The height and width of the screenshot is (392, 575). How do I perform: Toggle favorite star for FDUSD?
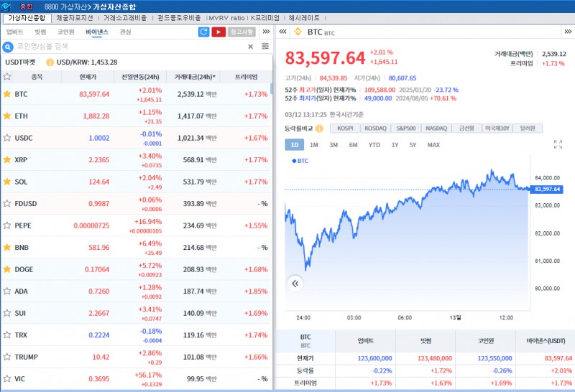coord(7,204)
